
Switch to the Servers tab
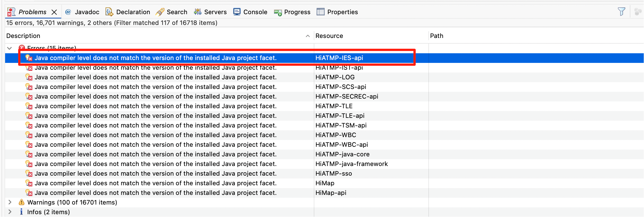point(215,12)
